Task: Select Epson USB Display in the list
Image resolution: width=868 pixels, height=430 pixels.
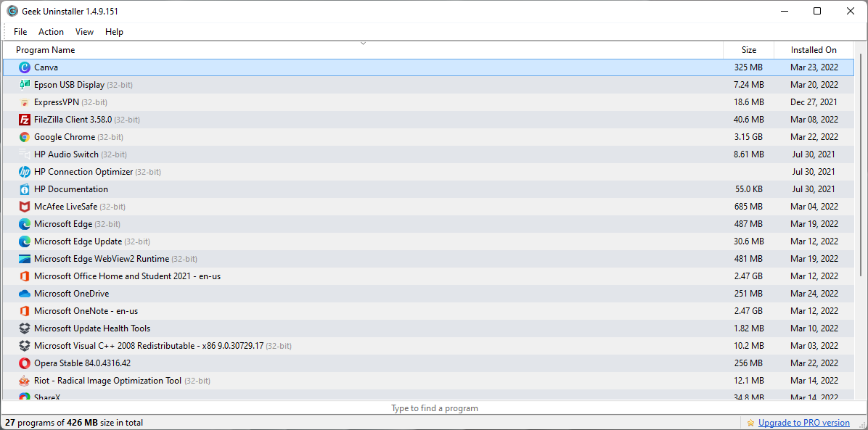Action: coord(428,85)
